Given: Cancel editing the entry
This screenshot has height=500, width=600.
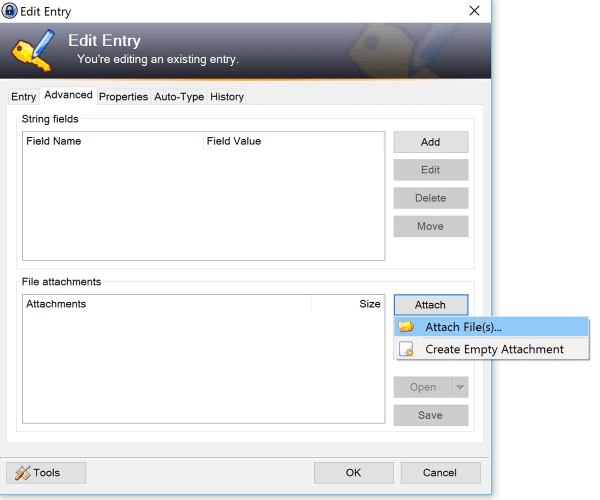Looking at the screenshot, I should click(x=440, y=473).
